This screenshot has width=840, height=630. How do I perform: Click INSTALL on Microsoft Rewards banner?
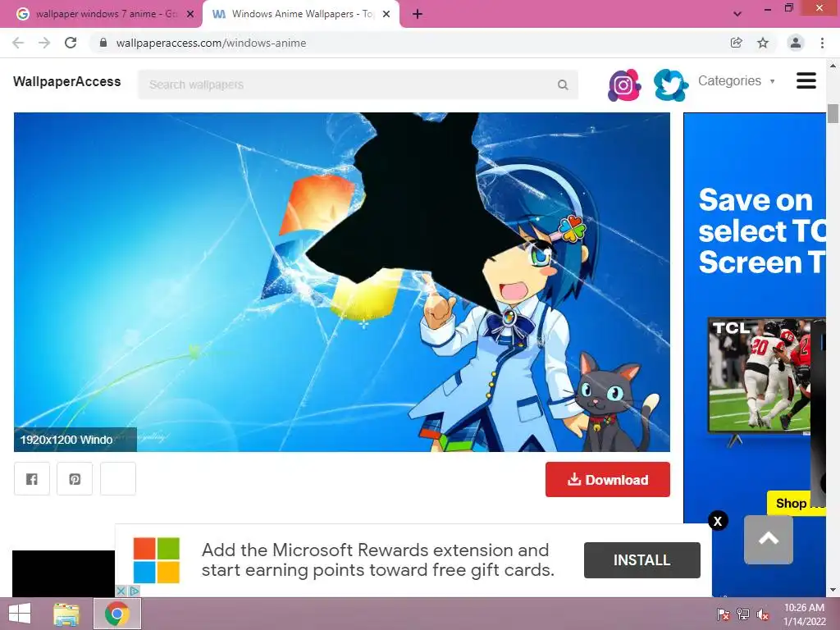point(641,560)
